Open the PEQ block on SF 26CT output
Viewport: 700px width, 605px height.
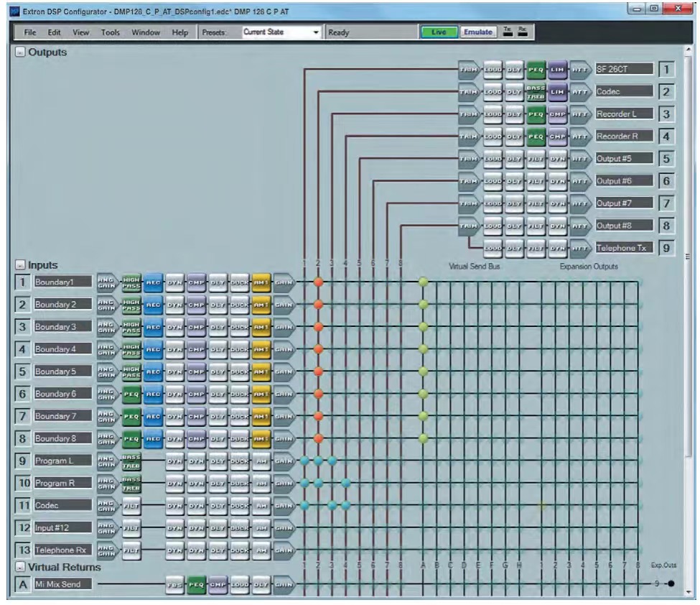point(536,69)
